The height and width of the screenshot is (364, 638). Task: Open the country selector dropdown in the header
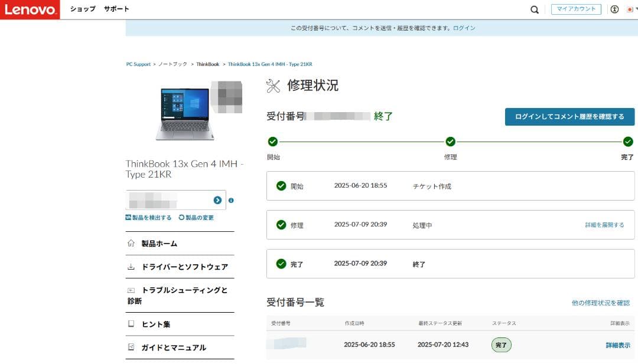point(631,9)
